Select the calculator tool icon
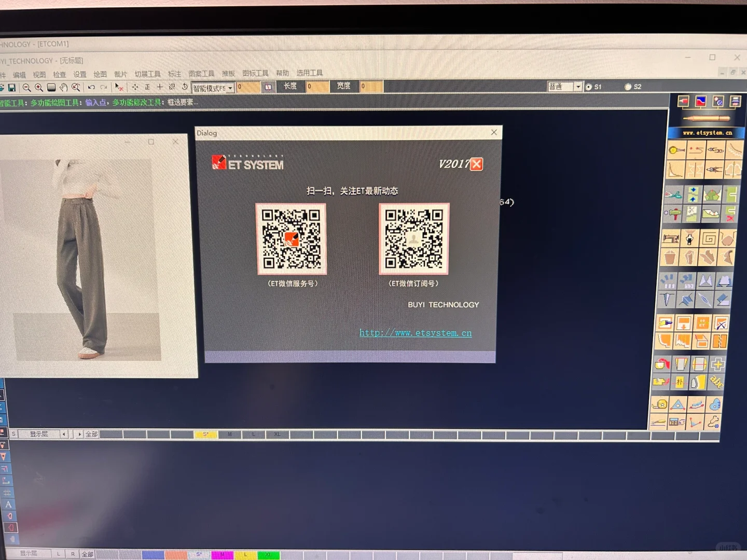Viewport: 747px width, 560px height. coord(676,422)
